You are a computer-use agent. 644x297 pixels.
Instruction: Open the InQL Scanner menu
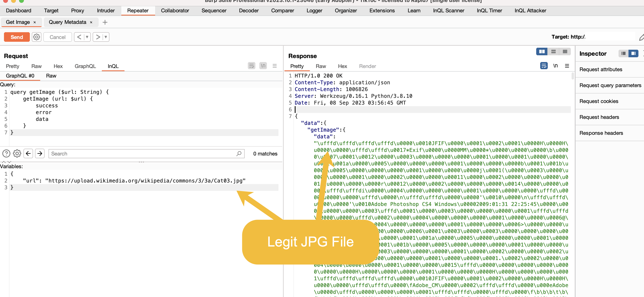tap(448, 11)
